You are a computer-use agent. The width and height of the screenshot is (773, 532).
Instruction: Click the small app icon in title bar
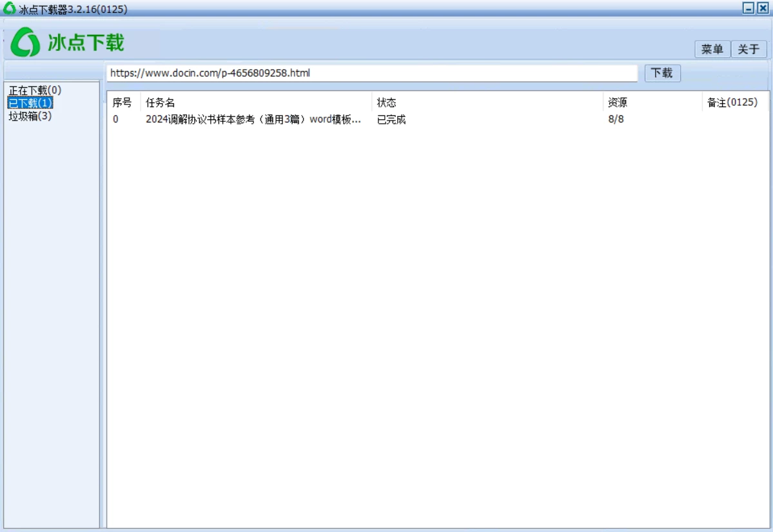pyautogui.click(x=10, y=8)
